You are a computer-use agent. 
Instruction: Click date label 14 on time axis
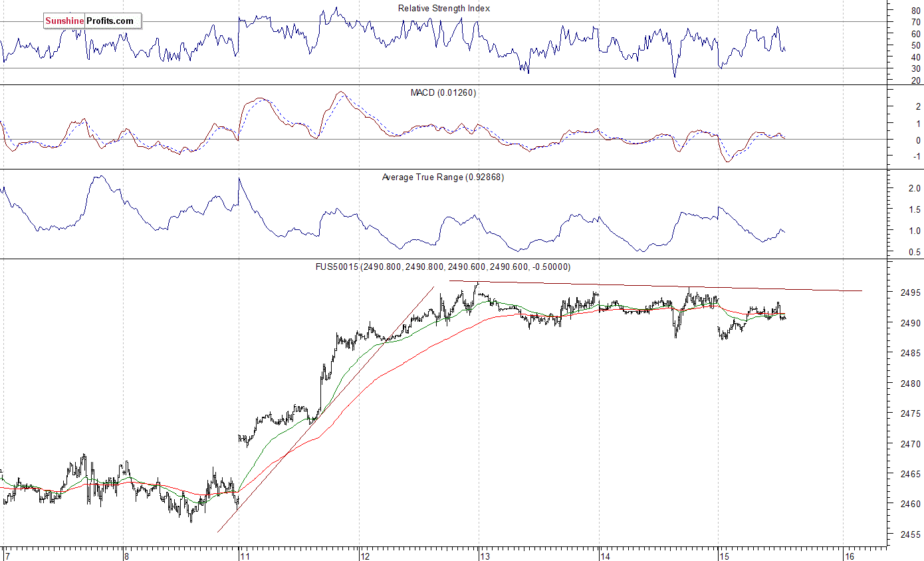pyautogui.click(x=605, y=555)
